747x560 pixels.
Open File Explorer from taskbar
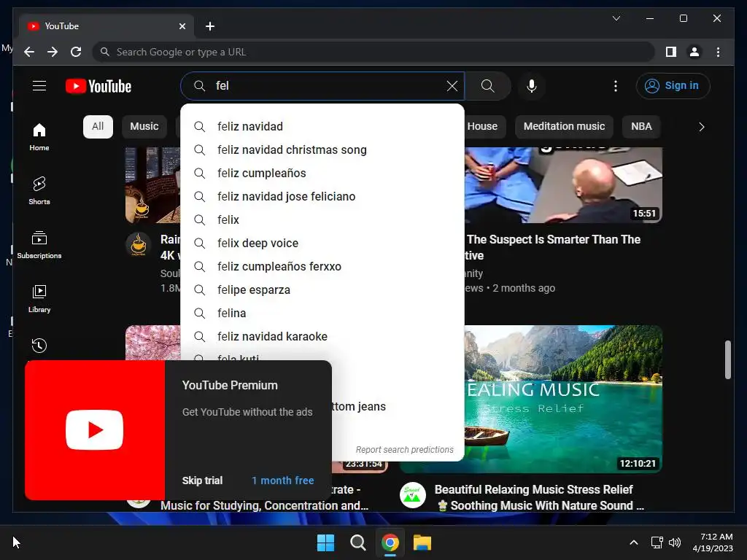[x=422, y=542]
